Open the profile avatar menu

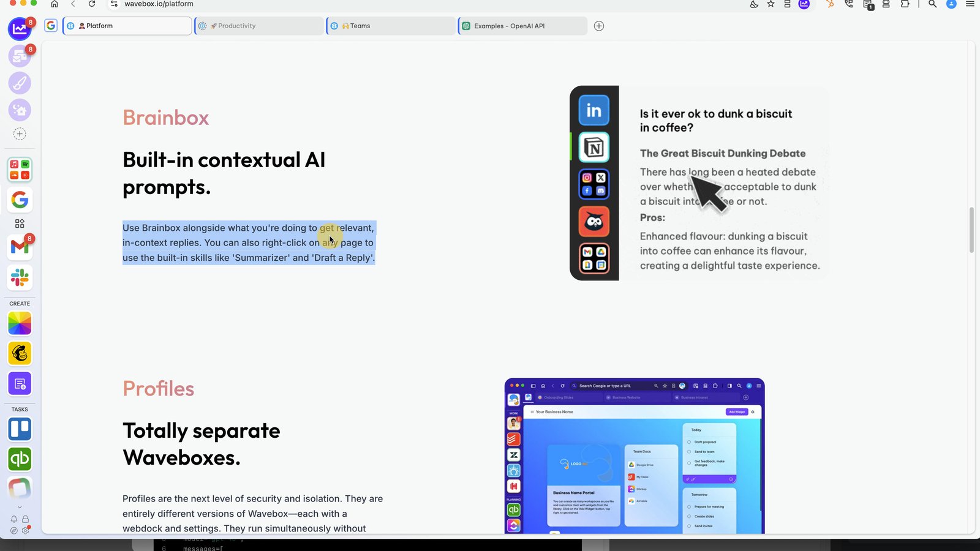coord(951,4)
